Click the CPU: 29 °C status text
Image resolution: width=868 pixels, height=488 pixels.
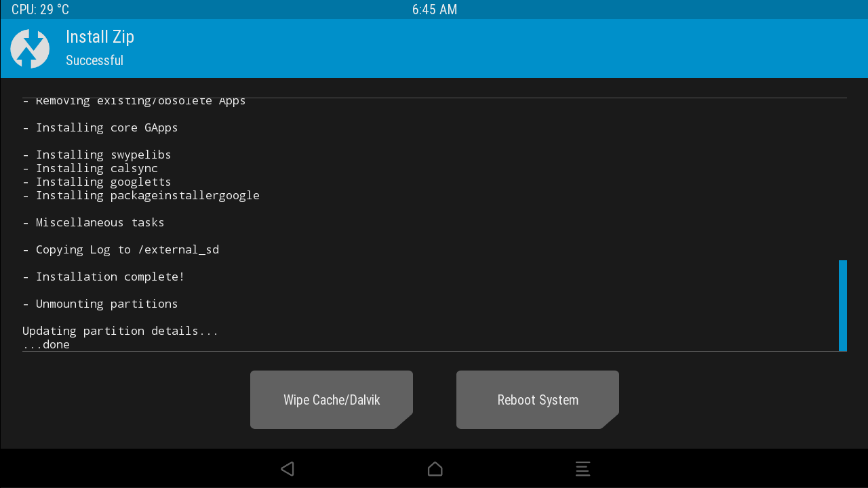(40, 9)
